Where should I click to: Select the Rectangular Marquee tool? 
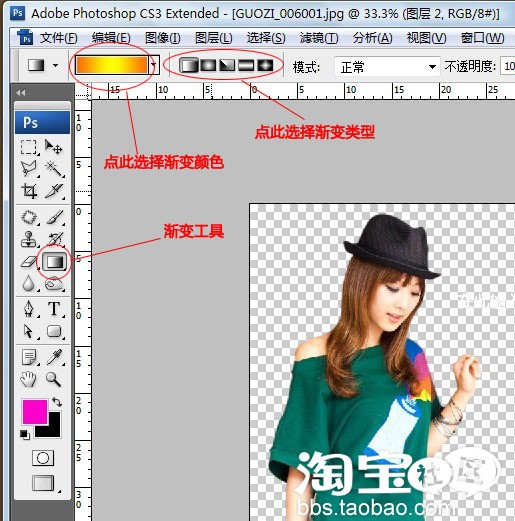(29, 147)
